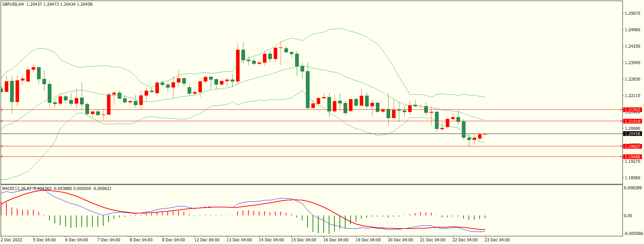The image size is (644, 244).
Task: Click the 19 Dec 04:00 time axis label
Action: point(368,240)
